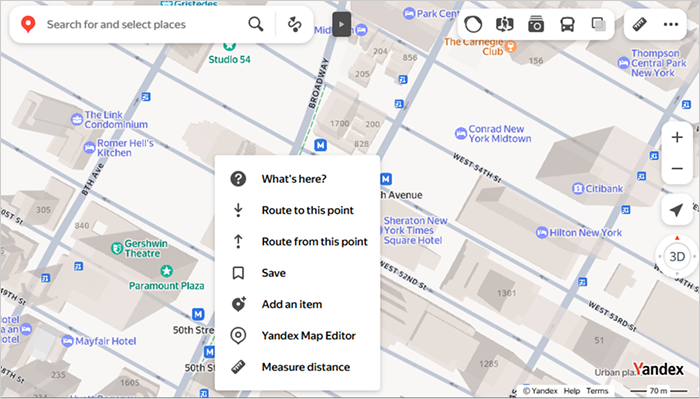This screenshot has width=700, height=399.
Task: Toggle the traffic layer icon
Action: (x=473, y=24)
